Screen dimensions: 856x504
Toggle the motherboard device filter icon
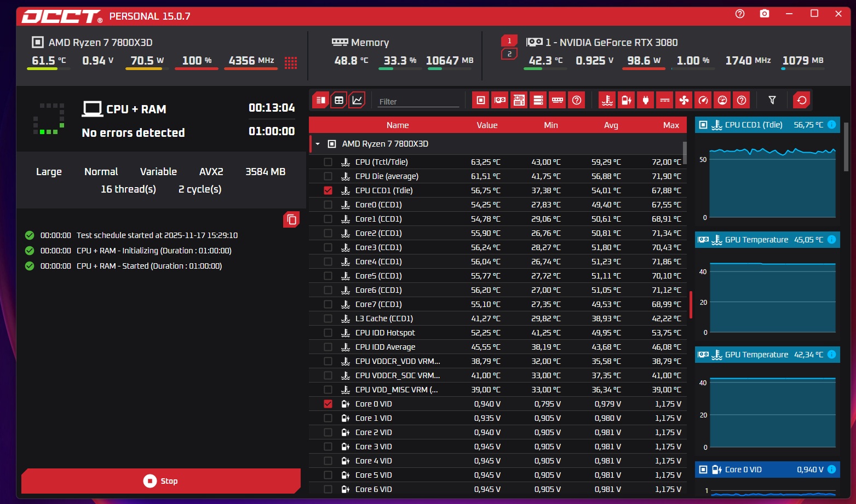point(519,100)
